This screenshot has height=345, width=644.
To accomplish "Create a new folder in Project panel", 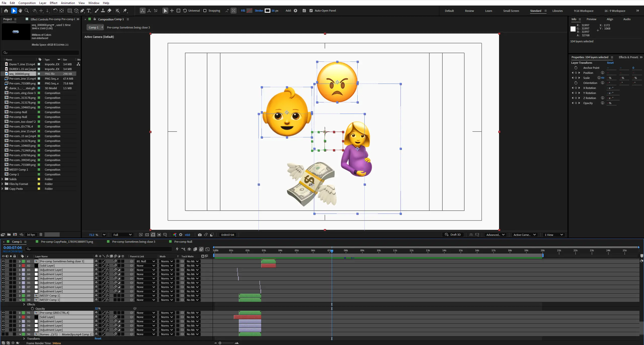I will (x=9, y=234).
